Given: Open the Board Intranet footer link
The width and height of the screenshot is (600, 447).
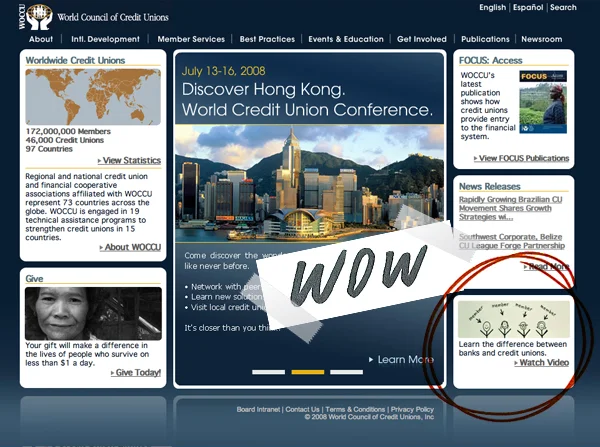Looking at the screenshot, I should [x=258, y=409].
